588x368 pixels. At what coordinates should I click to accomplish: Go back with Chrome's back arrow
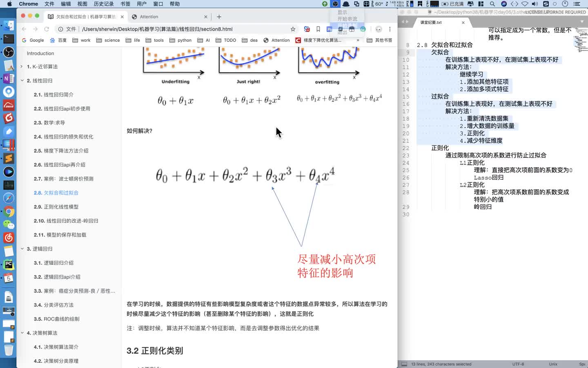(24, 29)
